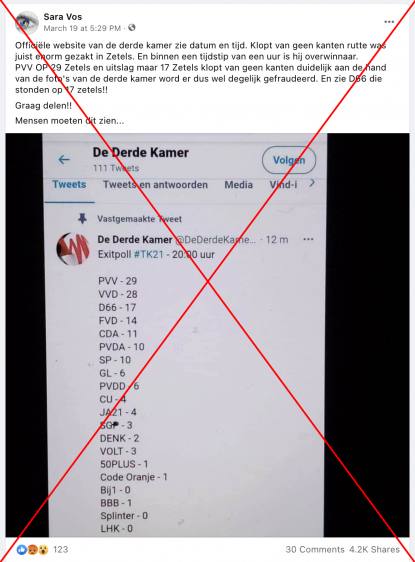The image size is (415, 562).
Task: Click the pinned tweet pin icon
Action: (82, 218)
